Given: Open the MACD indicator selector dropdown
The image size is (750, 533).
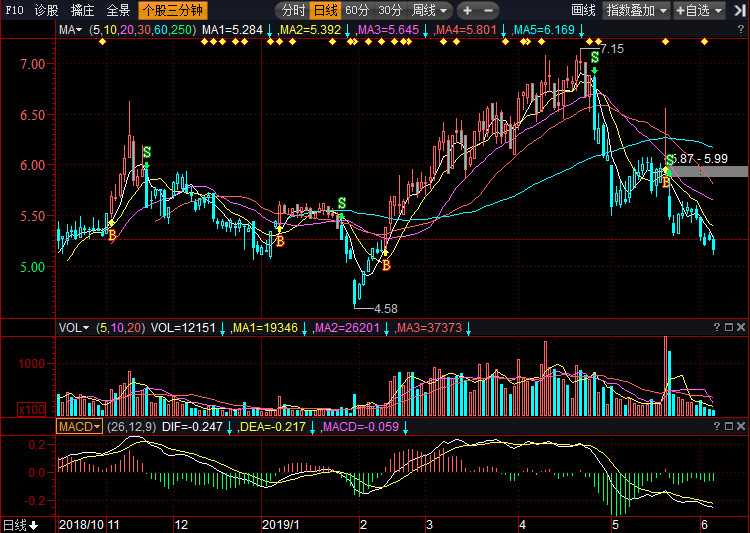Looking at the screenshot, I should [79, 427].
